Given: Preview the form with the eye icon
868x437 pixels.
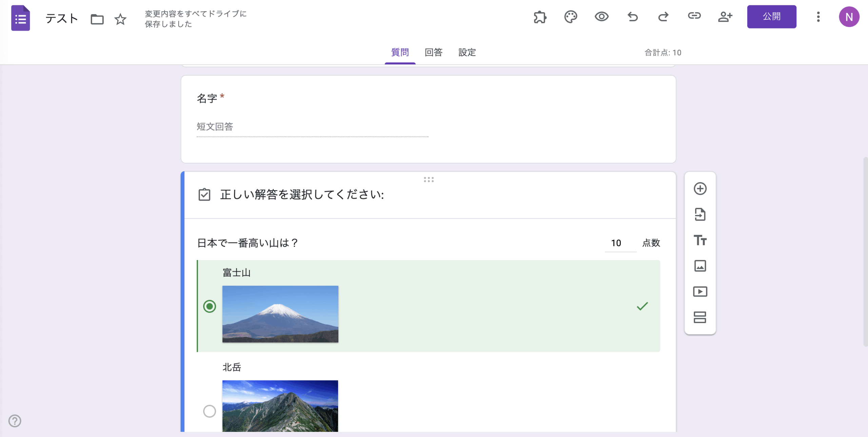Looking at the screenshot, I should click(x=601, y=17).
